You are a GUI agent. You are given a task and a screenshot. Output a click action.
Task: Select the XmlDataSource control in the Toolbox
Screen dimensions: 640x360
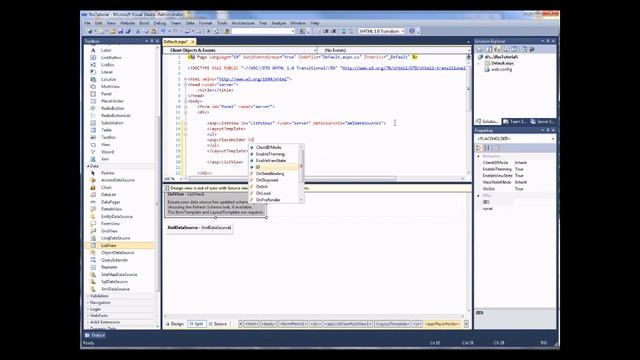115,289
